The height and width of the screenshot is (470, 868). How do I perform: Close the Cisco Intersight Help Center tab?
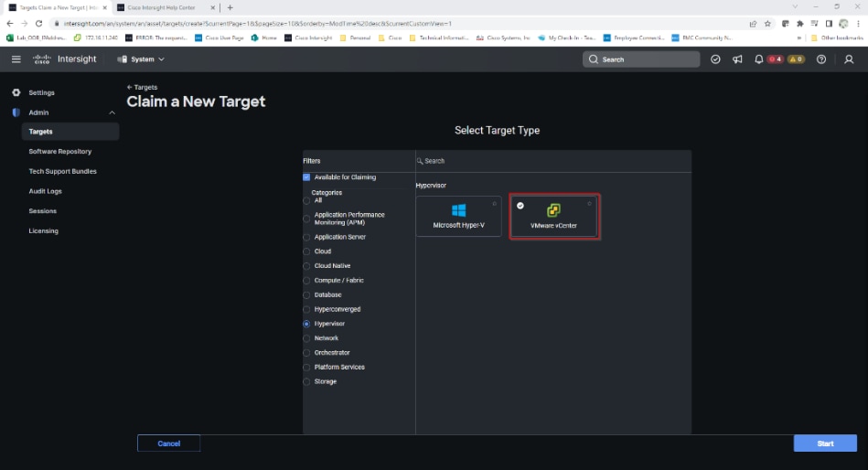pyautogui.click(x=212, y=7)
